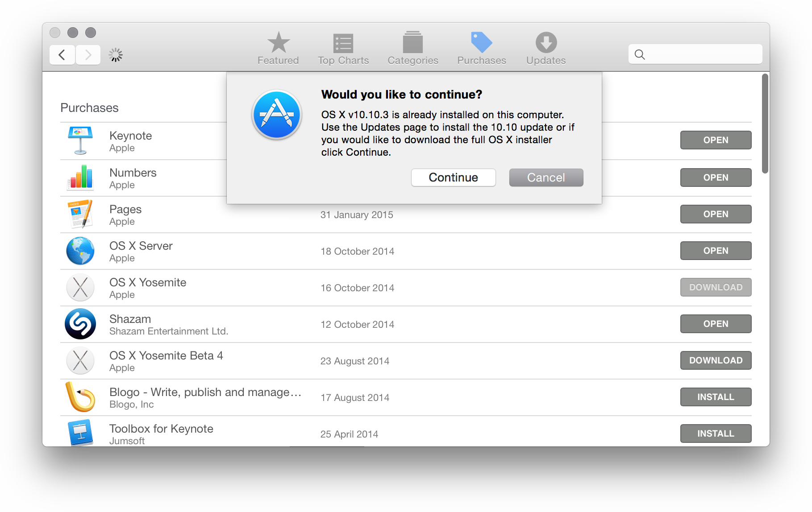The width and height of the screenshot is (812, 512).
Task: Switch to Top Charts tab
Action: tap(343, 48)
